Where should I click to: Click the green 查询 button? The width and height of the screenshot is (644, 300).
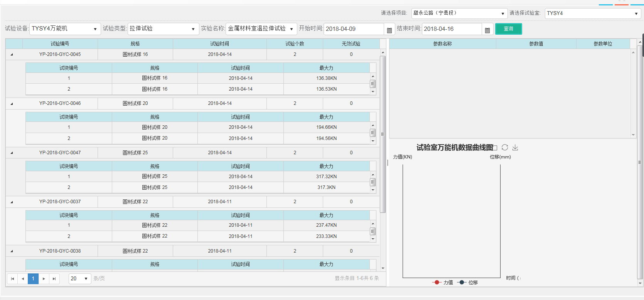508,29
